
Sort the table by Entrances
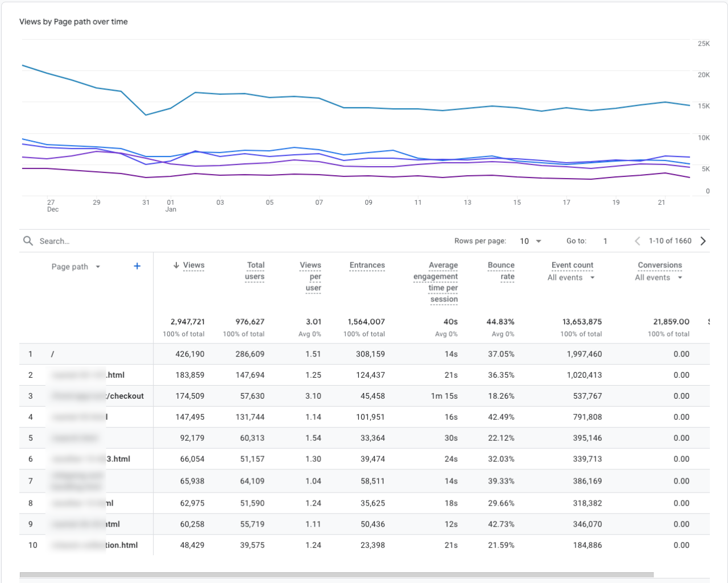[x=367, y=266]
